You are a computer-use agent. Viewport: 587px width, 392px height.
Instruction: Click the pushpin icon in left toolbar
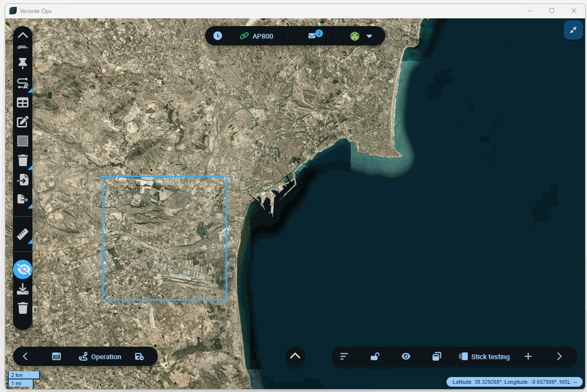click(x=23, y=63)
